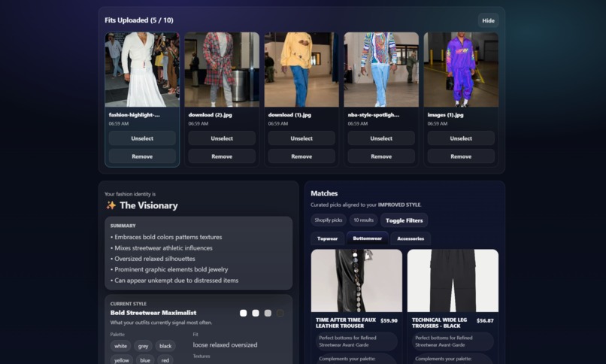Click Bold Streetwear Maximalist style title
606x364 pixels.
coord(153,313)
